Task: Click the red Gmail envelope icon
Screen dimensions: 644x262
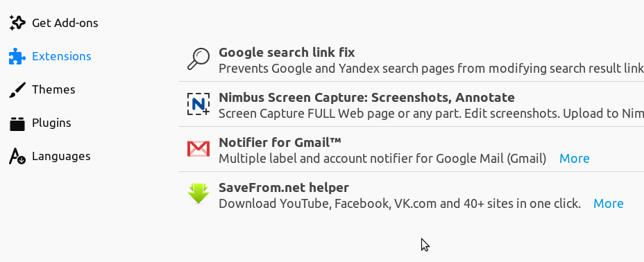Action: [x=198, y=149]
